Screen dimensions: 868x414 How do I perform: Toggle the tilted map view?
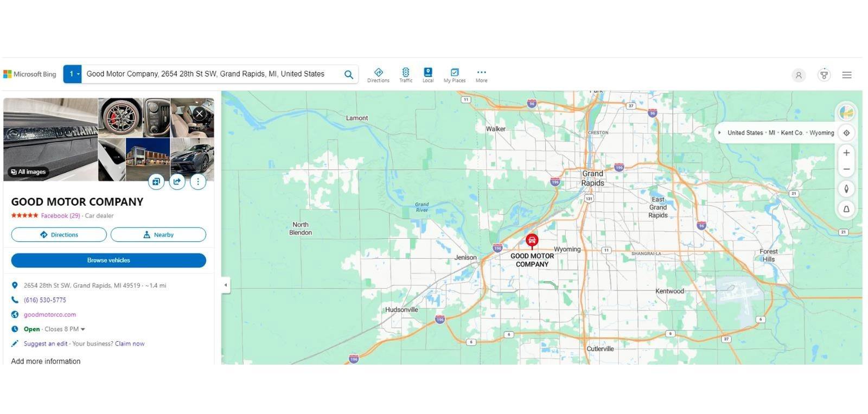(846, 209)
